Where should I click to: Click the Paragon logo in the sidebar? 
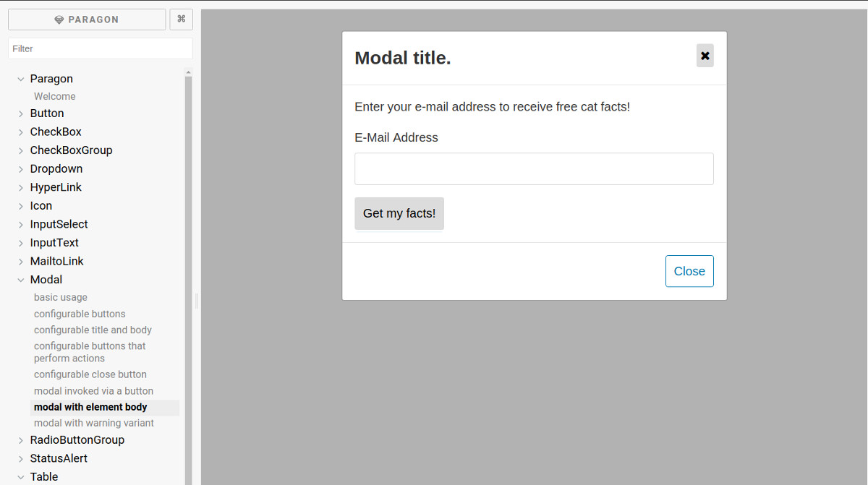point(86,20)
